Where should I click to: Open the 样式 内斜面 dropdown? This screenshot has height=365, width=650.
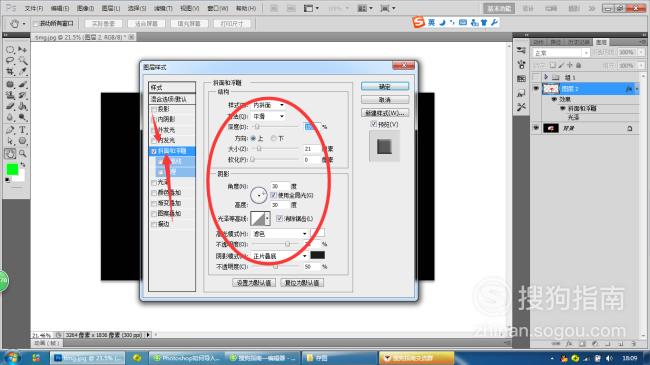click(268, 105)
